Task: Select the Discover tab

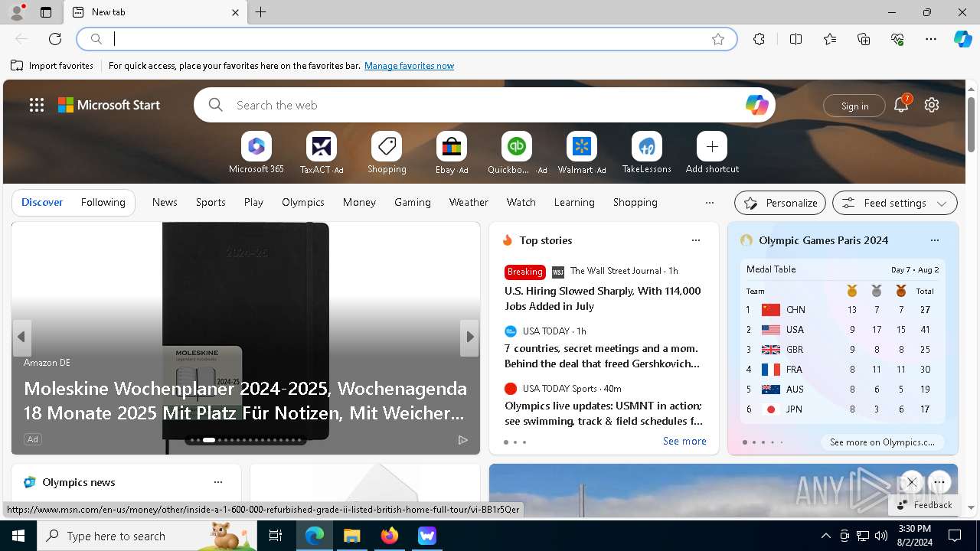Action: click(x=42, y=202)
